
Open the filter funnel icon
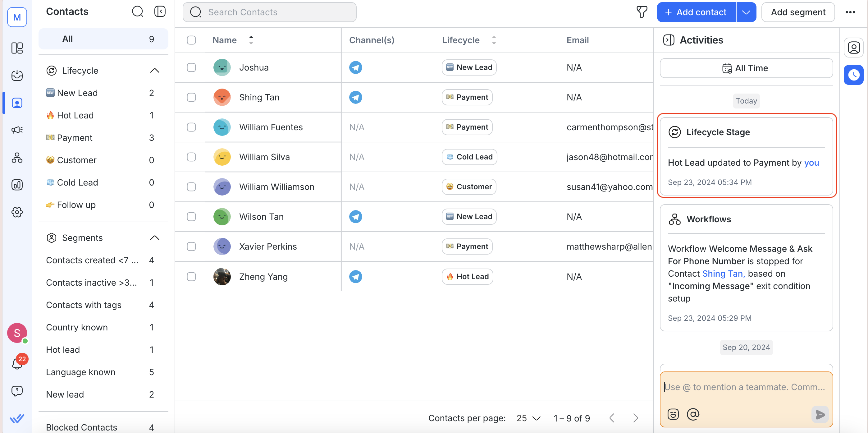click(642, 12)
